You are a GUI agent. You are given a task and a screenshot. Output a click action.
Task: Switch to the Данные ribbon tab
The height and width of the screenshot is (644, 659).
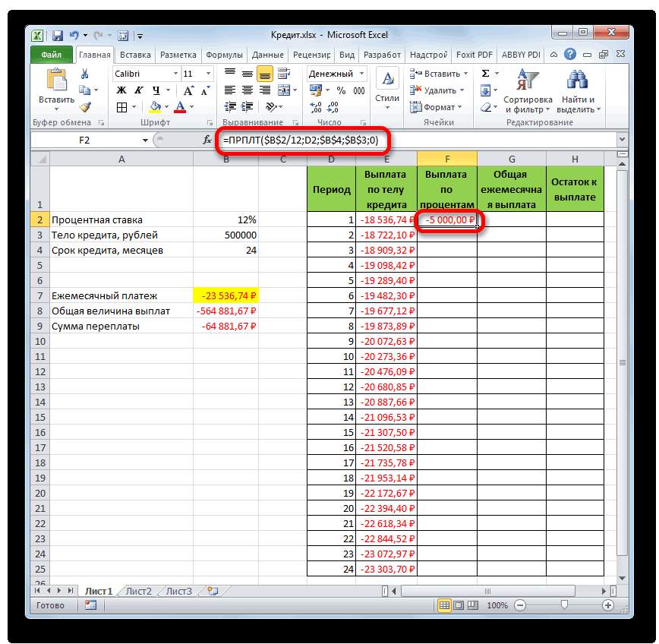[268, 55]
